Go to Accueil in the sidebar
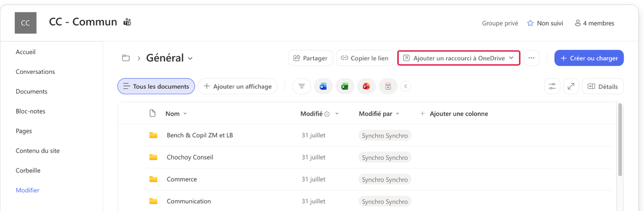 pyautogui.click(x=26, y=52)
